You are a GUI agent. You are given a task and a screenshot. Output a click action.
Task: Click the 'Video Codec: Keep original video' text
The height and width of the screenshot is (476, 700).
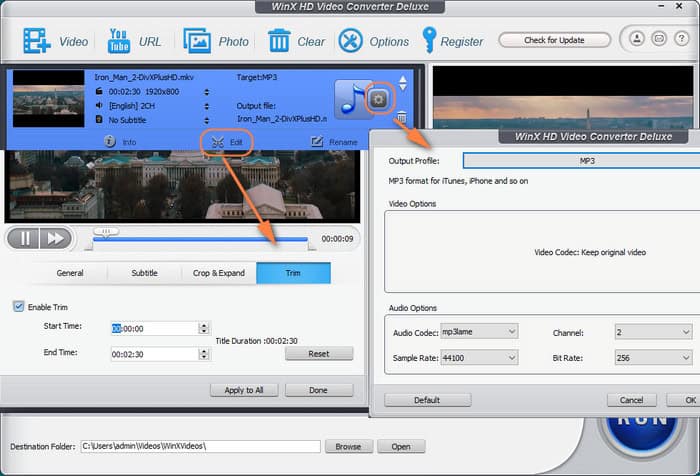(590, 252)
